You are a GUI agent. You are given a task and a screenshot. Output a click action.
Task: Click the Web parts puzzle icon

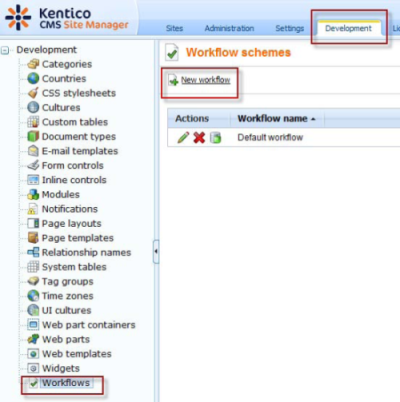click(33, 339)
